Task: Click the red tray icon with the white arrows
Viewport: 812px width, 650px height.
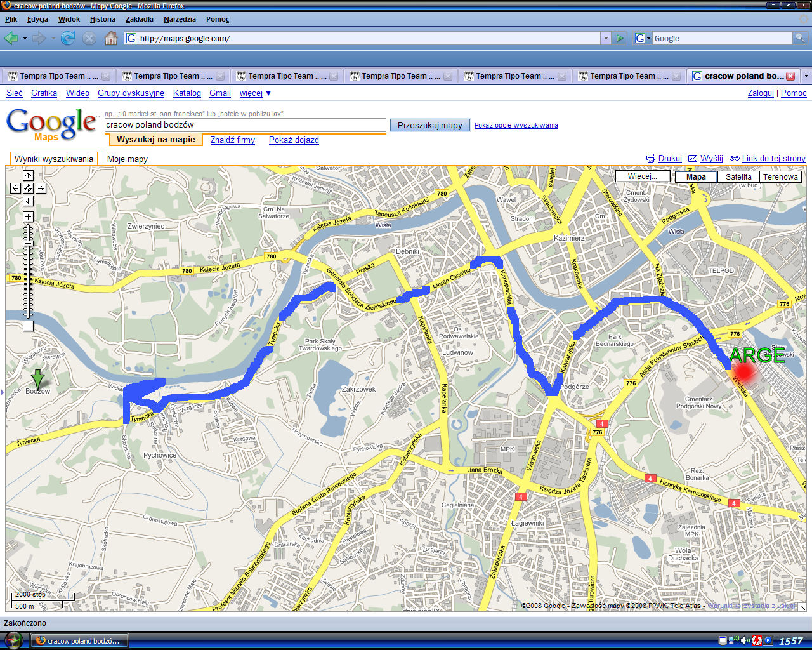Action: point(757,640)
